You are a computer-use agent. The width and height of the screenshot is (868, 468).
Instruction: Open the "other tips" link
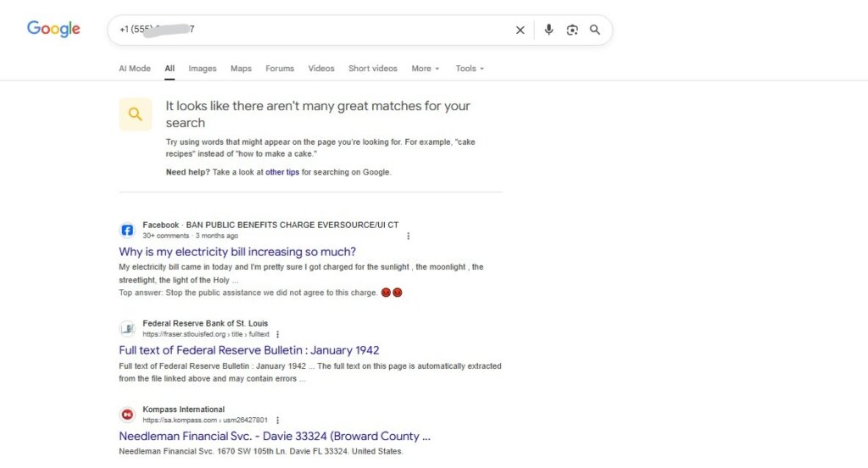click(282, 172)
